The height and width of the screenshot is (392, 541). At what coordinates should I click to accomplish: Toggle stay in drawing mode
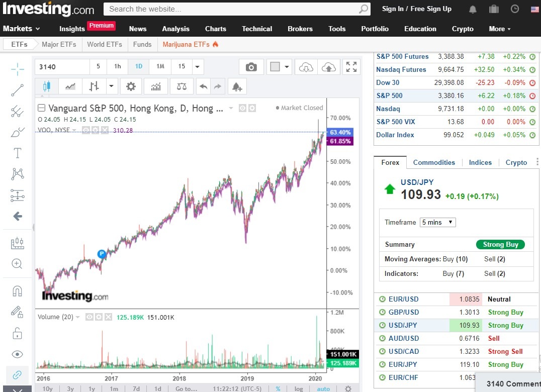(17, 312)
